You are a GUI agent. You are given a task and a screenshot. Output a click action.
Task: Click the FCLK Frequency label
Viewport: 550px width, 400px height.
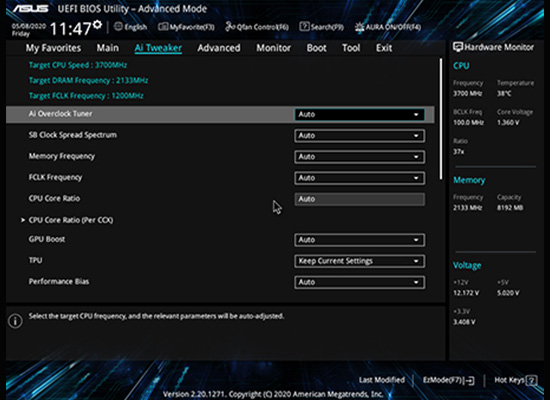[x=55, y=178]
